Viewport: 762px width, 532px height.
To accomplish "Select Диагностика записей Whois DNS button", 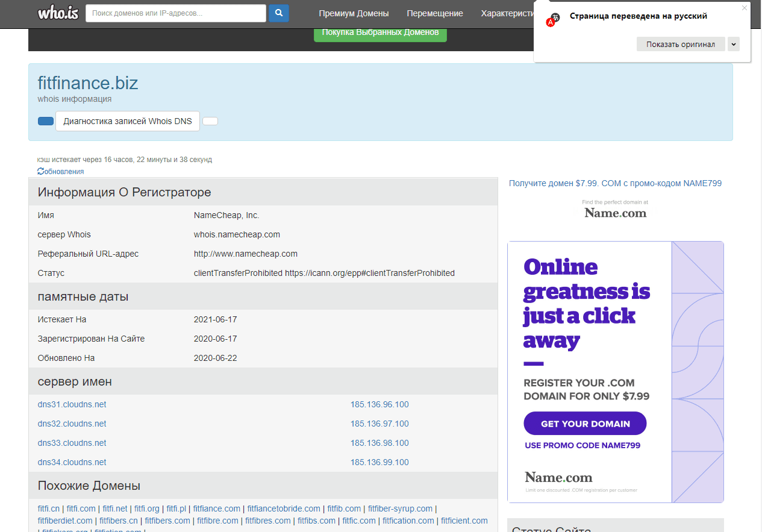I will pos(128,121).
